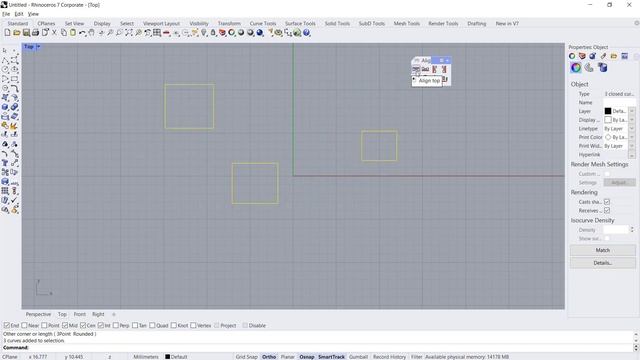
Task: Click the Match button
Action: [603, 250]
